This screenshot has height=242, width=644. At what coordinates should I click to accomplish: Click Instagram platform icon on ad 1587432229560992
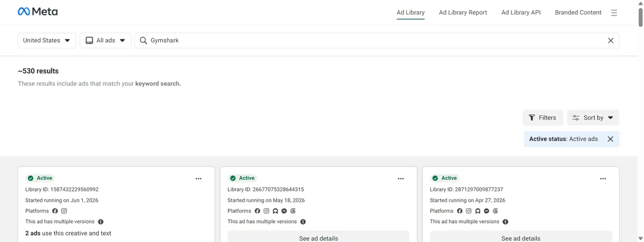64,211
